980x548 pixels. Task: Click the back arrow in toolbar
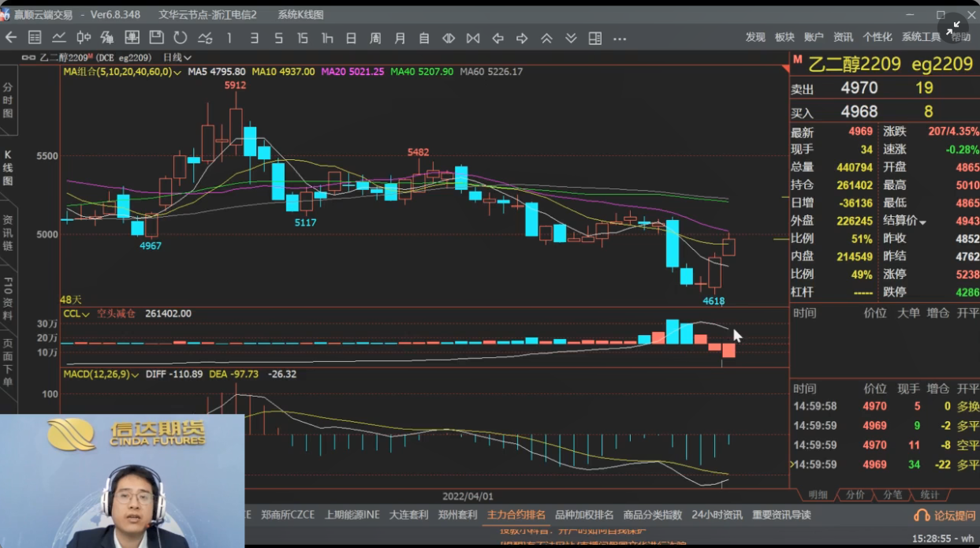[11, 38]
